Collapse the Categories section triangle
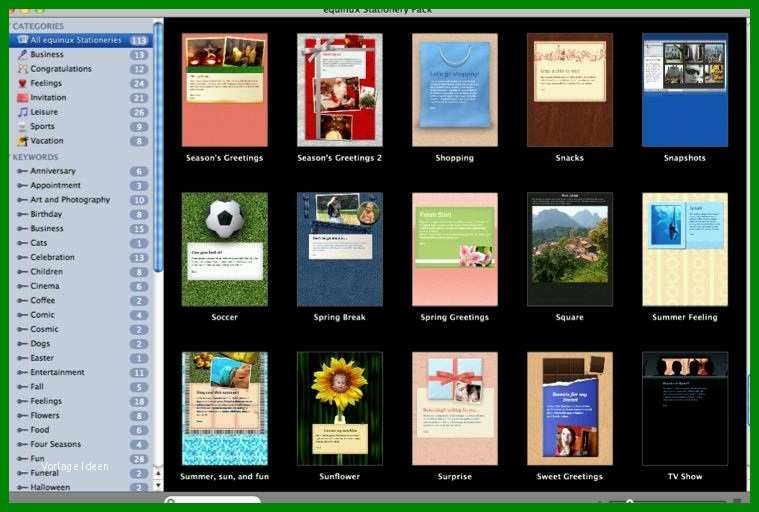The image size is (759, 512). [x=10, y=26]
